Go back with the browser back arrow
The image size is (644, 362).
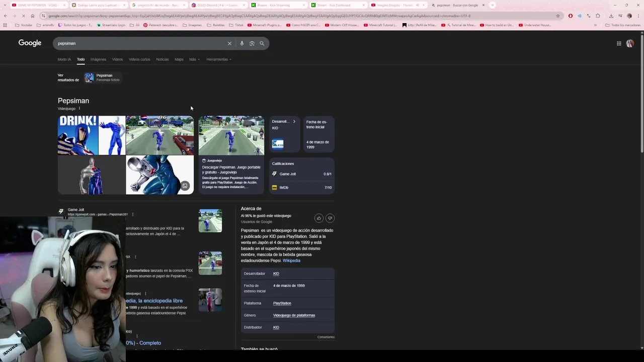point(5,16)
